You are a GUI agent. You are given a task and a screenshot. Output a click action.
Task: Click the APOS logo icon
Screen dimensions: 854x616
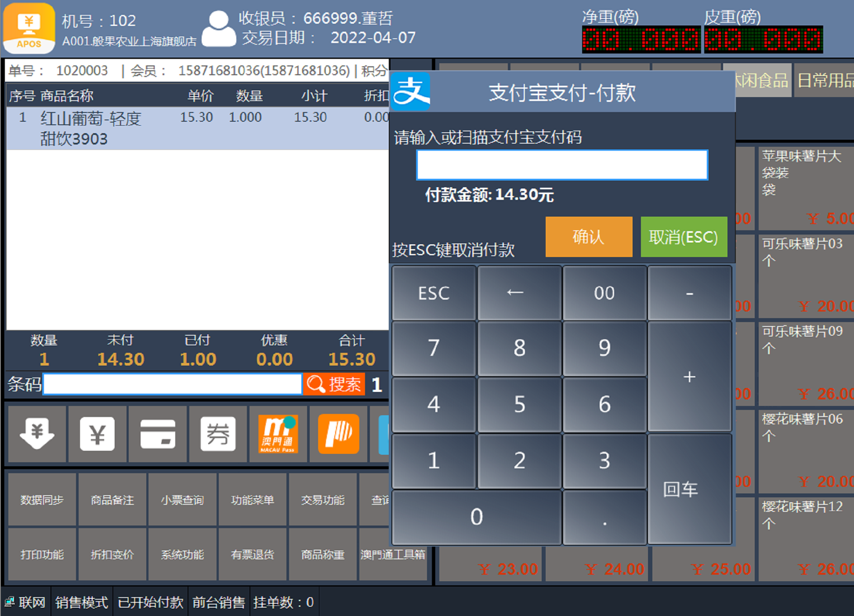pos(29,28)
